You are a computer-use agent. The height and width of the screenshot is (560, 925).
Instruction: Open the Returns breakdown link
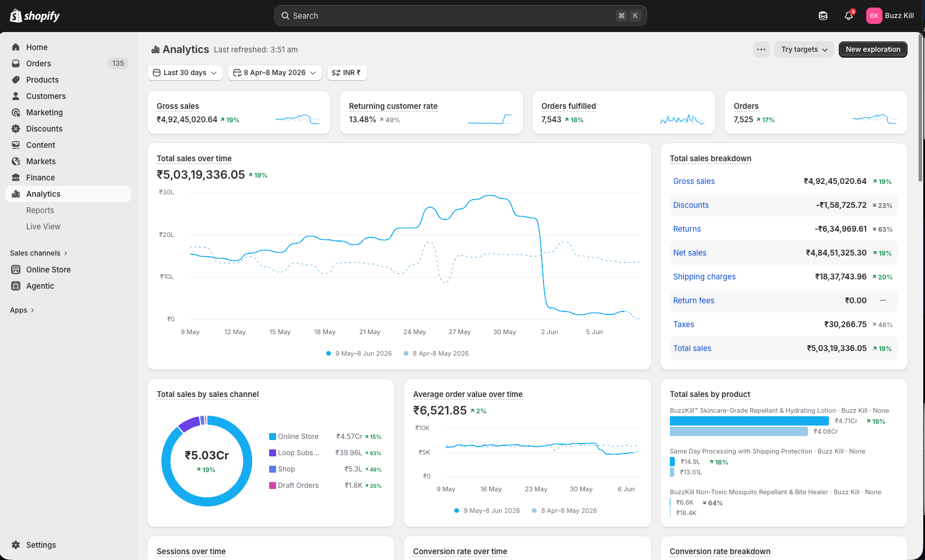[x=687, y=229]
